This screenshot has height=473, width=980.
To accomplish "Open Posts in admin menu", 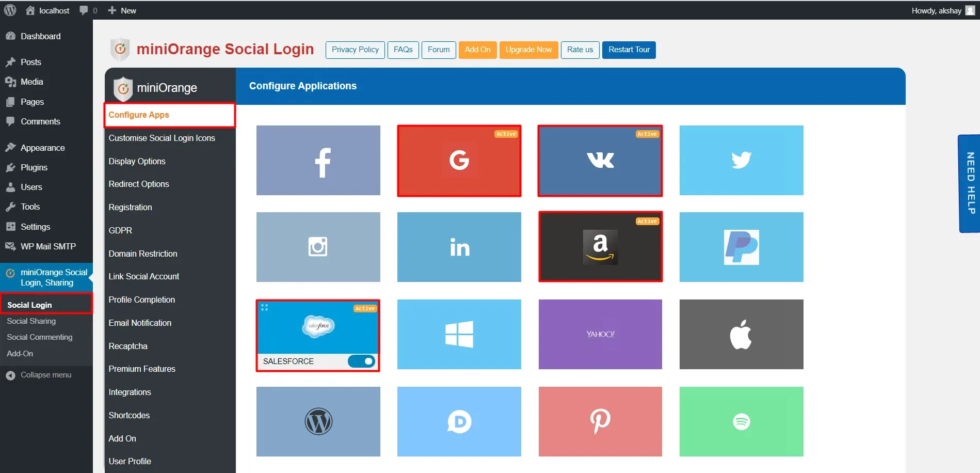I will tap(46, 62).
